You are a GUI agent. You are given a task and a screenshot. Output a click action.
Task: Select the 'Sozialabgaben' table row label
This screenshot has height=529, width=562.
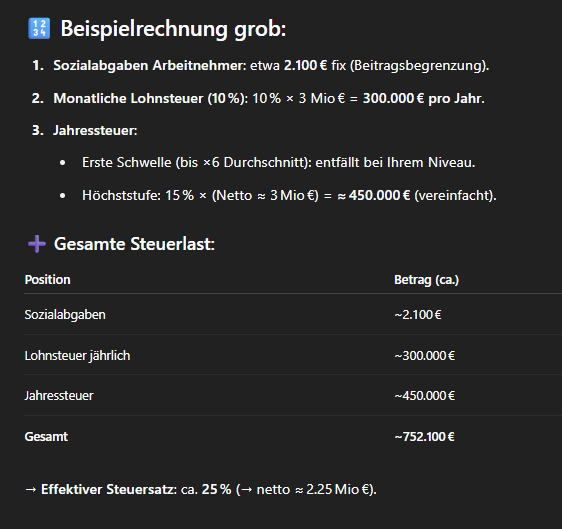tap(65, 315)
